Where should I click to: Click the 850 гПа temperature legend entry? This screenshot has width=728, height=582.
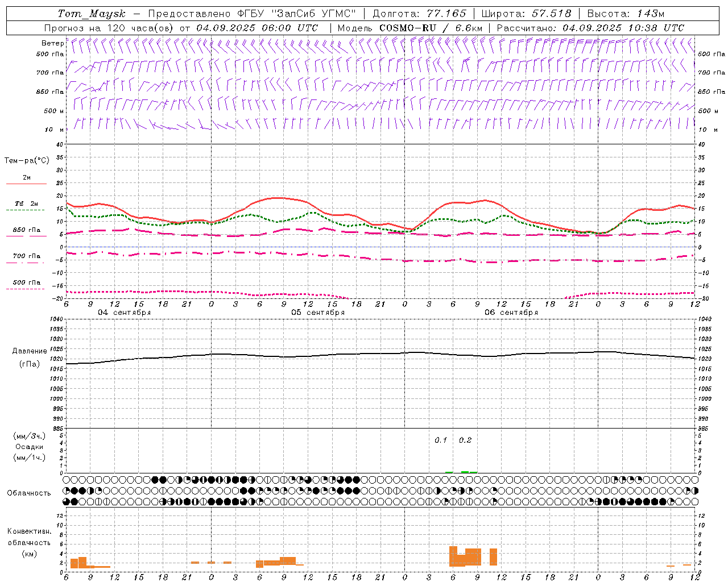(x=27, y=230)
